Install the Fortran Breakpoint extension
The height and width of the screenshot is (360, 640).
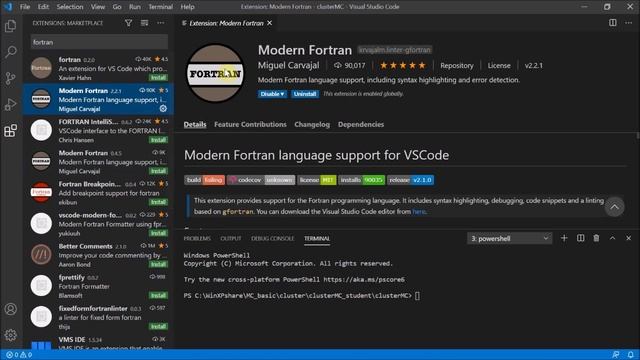[x=158, y=202]
